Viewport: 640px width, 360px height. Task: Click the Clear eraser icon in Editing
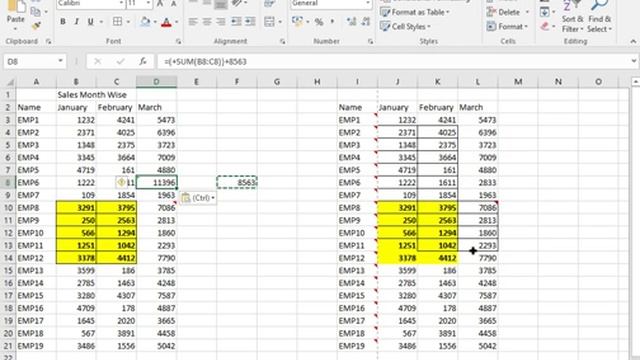[x=544, y=27]
